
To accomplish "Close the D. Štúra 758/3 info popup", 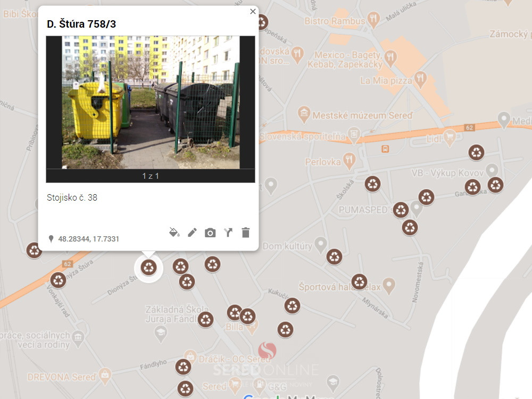I will coord(253,12).
